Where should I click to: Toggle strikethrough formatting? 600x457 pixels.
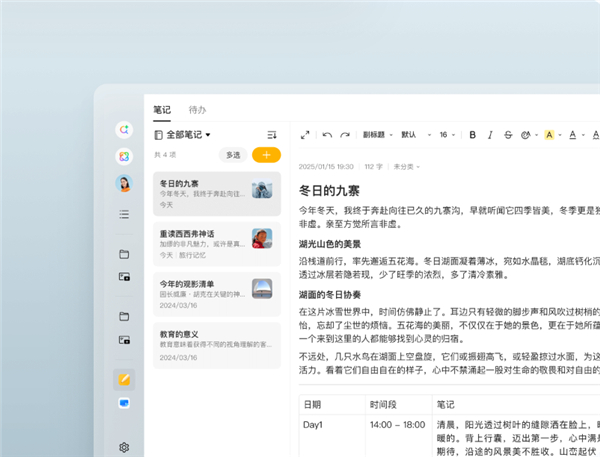click(508, 135)
